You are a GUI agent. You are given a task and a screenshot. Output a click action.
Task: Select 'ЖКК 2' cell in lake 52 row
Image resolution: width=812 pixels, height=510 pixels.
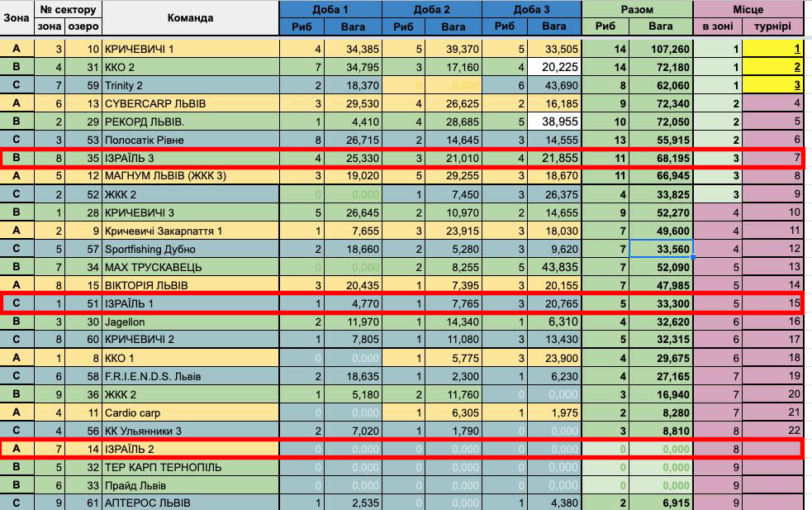[191, 194]
